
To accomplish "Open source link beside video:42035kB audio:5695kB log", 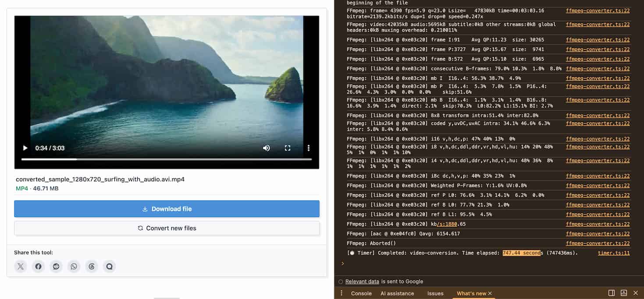I will [598, 25].
